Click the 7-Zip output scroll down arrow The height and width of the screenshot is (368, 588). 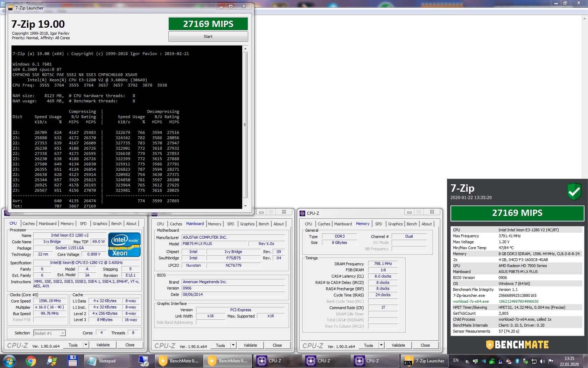[245, 206]
